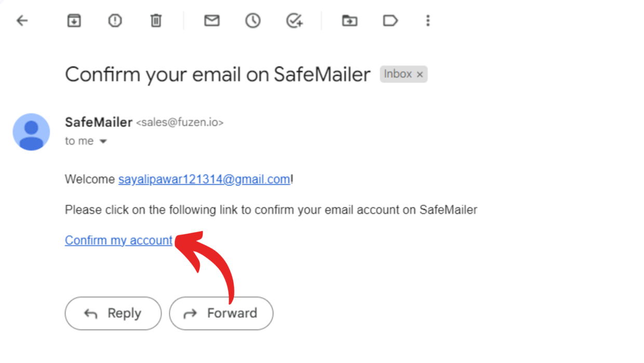The height and width of the screenshot is (363, 644).
Task: Go back to inbox with back arrow
Action: 22,21
